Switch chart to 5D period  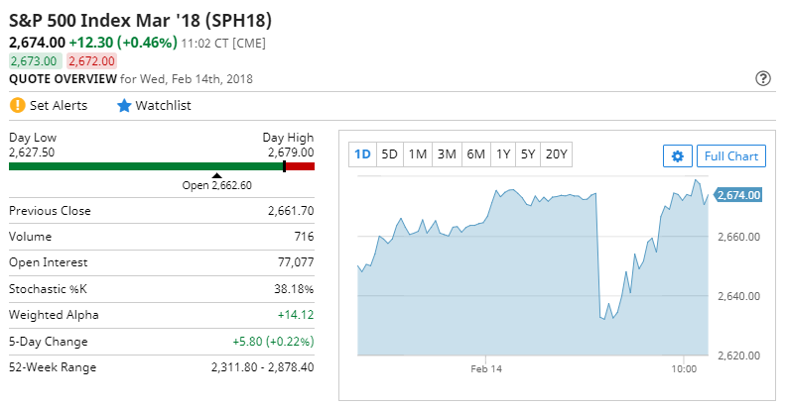click(389, 154)
